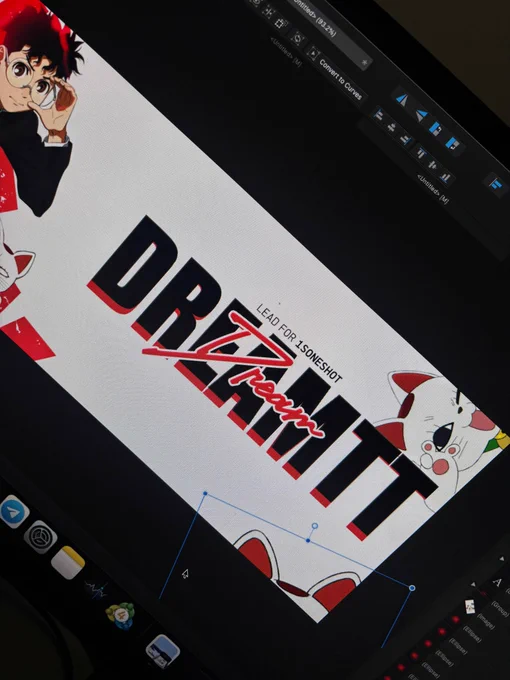Click the Convert to Curves button
The image size is (510, 680).
pos(340,79)
